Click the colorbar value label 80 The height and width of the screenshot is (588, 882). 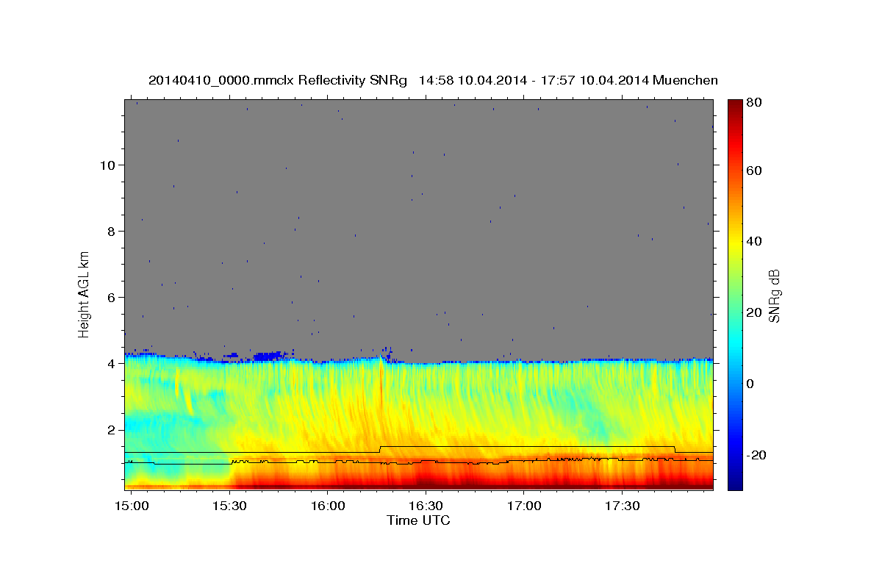(753, 101)
